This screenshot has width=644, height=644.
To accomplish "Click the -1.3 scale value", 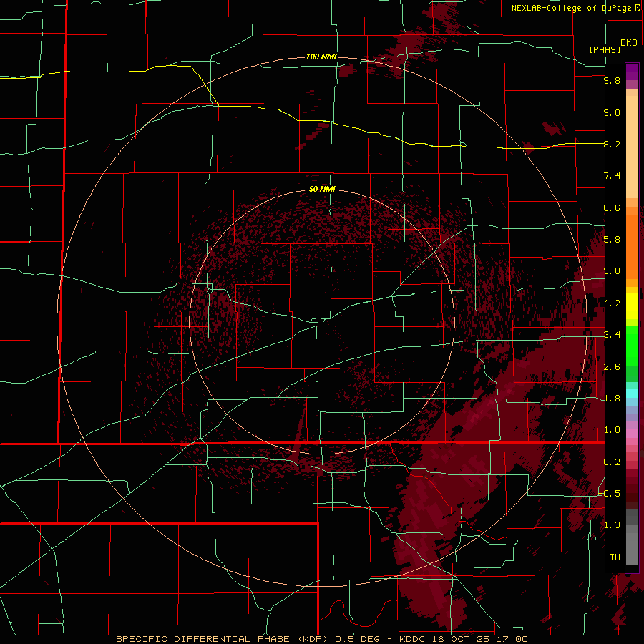I will [x=610, y=525].
